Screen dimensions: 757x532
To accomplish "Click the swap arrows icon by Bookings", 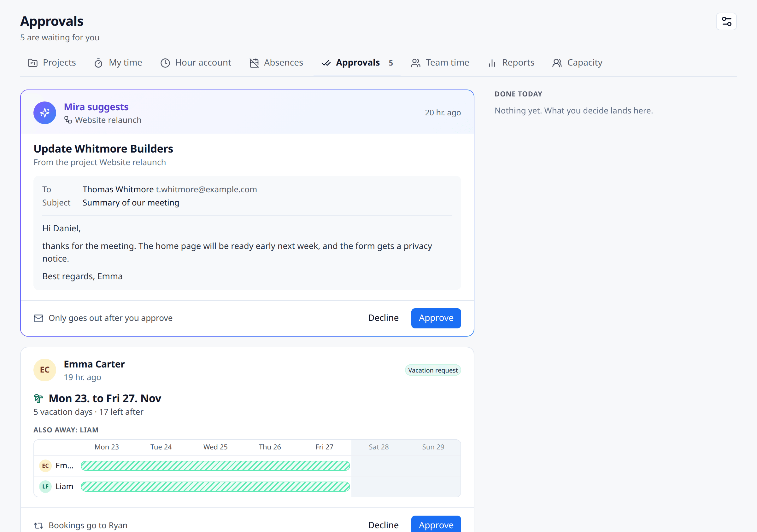I will click(x=38, y=525).
